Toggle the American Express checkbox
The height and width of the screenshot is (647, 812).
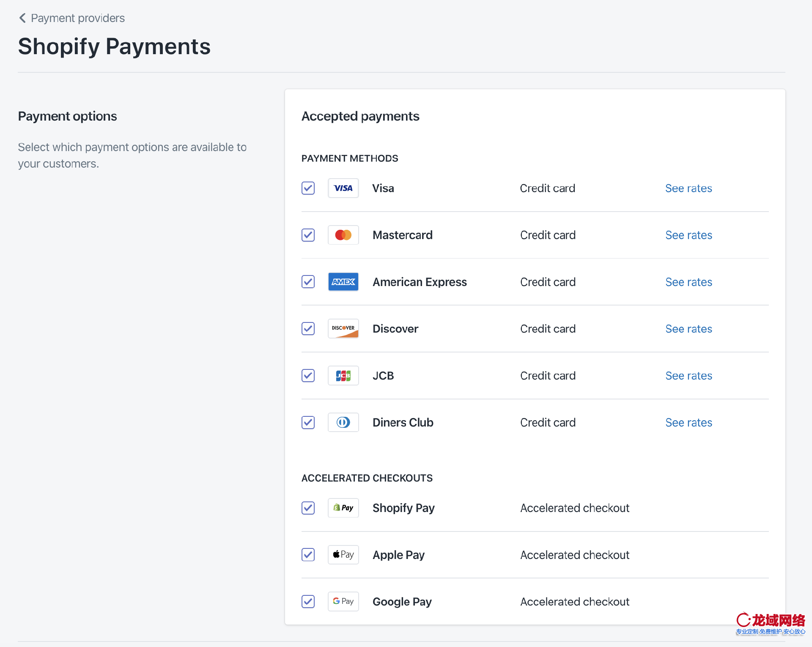[308, 282]
